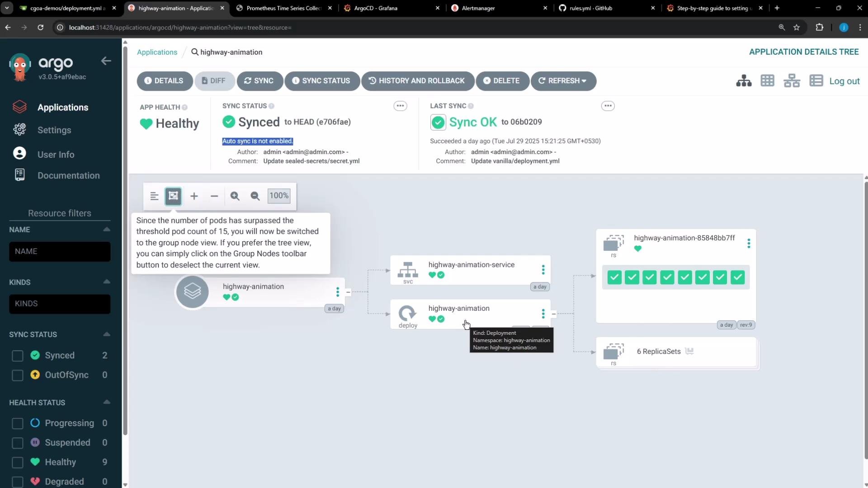
Task: Open the Sync Status more-options ellipsis
Action: click(x=400, y=106)
